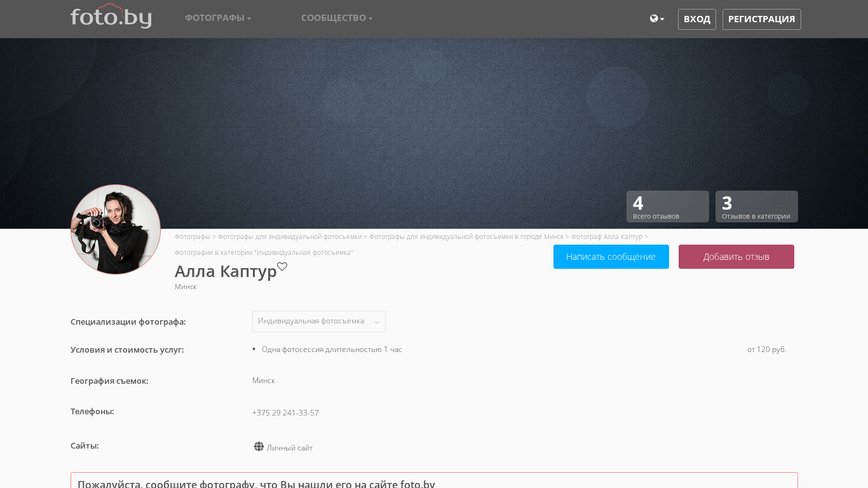This screenshot has width=868, height=488.
Task: Follow the Фотографы breadcrumb link
Action: tap(192, 236)
